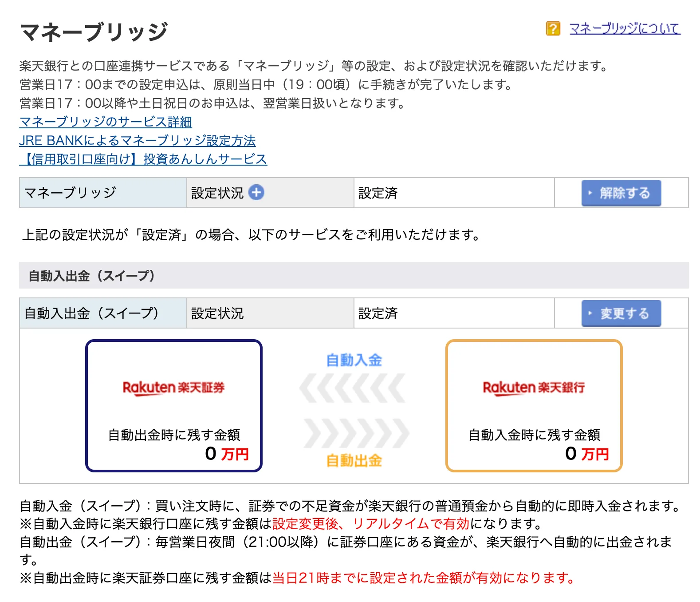The image size is (700, 602).
Task: Click the 設定済 status in マネーブリッジ row
Action: (x=378, y=193)
